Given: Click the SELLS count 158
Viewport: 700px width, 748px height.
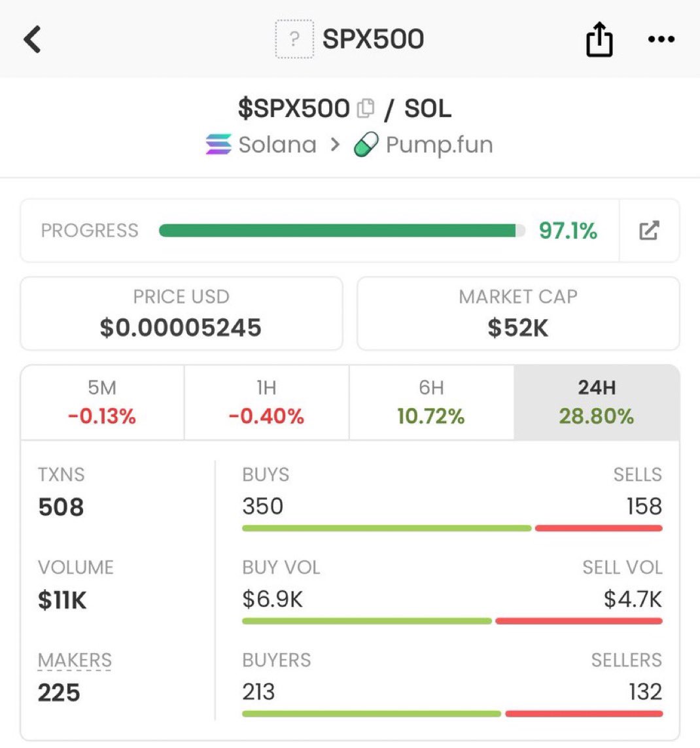Looking at the screenshot, I should (x=644, y=506).
